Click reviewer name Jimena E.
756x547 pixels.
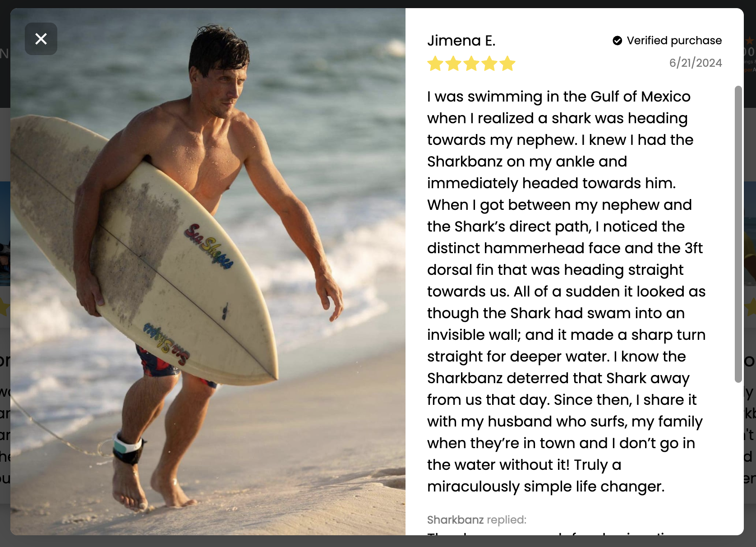tap(461, 41)
